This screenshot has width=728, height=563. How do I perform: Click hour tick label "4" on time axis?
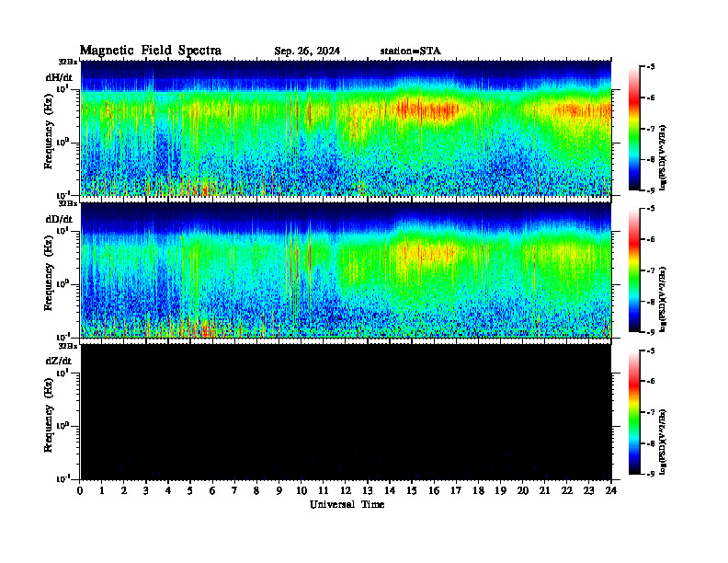point(168,491)
